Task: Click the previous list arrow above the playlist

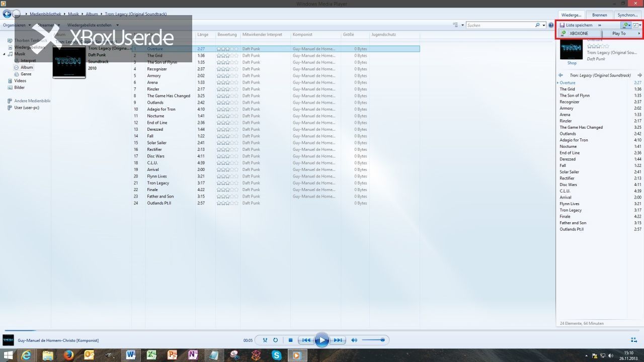Action: tap(560, 75)
